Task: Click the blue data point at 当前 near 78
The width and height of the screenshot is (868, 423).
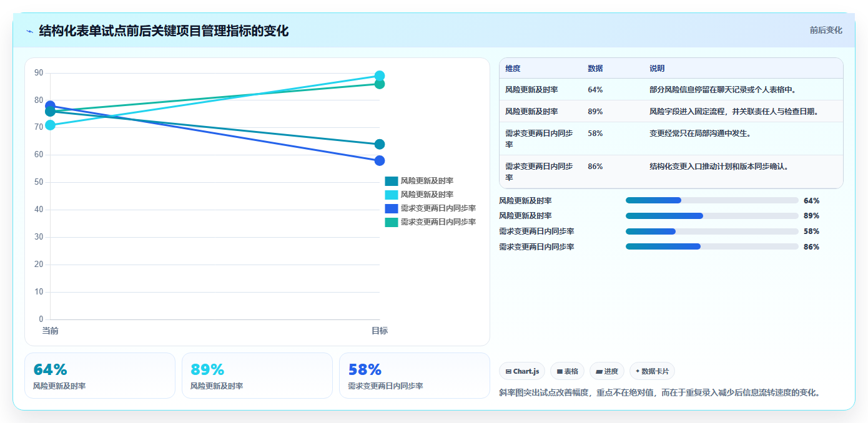Action: click(50, 106)
